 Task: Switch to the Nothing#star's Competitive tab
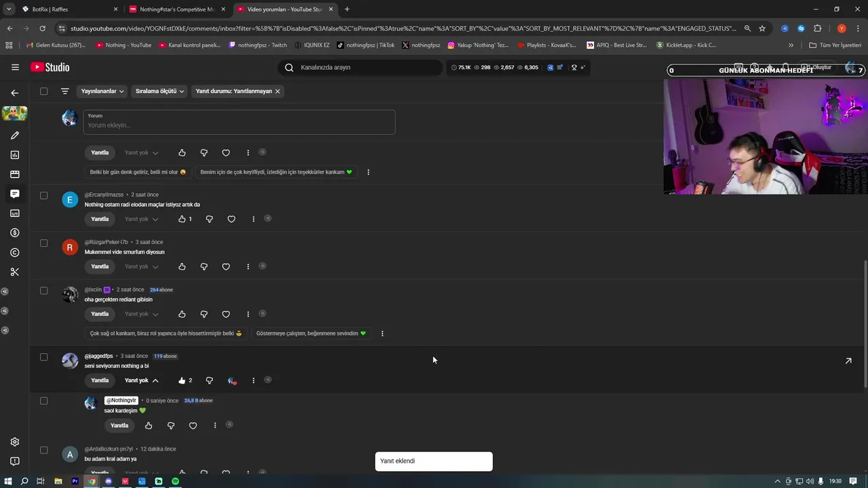(x=177, y=9)
